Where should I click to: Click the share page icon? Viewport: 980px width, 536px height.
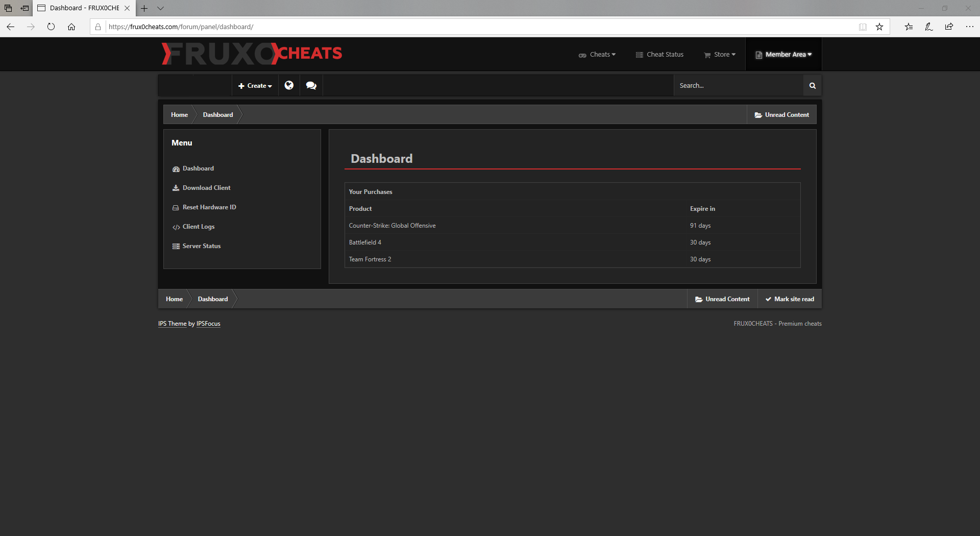tap(949, 27)
